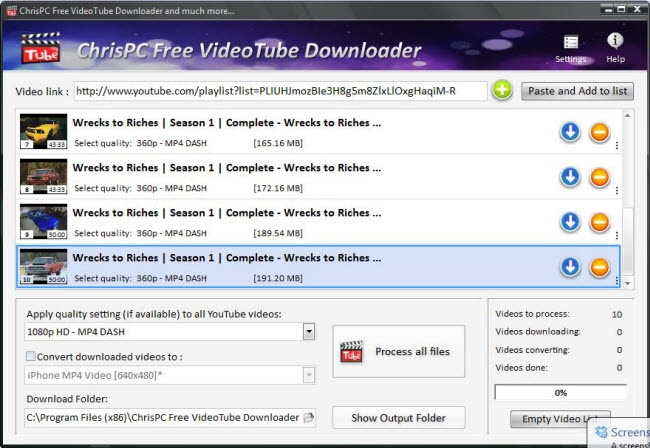Change quality of video number 8

point(172,188)
